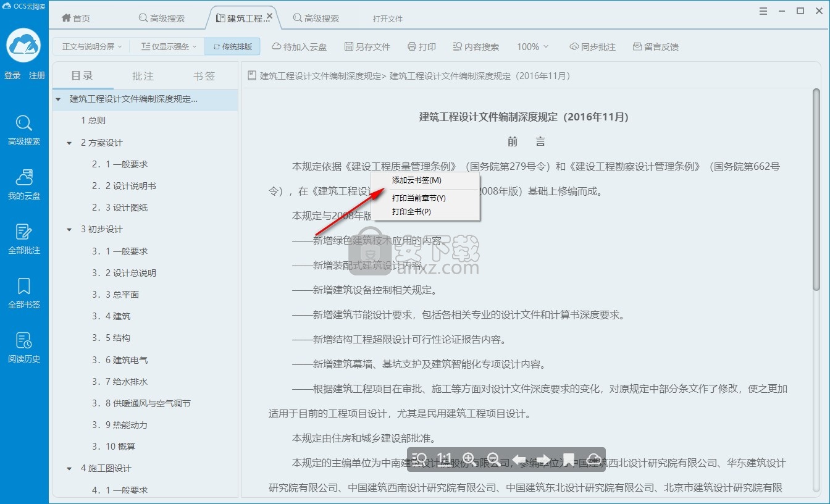Open 仅显示强条 dropdown

(x=169, y=47)
